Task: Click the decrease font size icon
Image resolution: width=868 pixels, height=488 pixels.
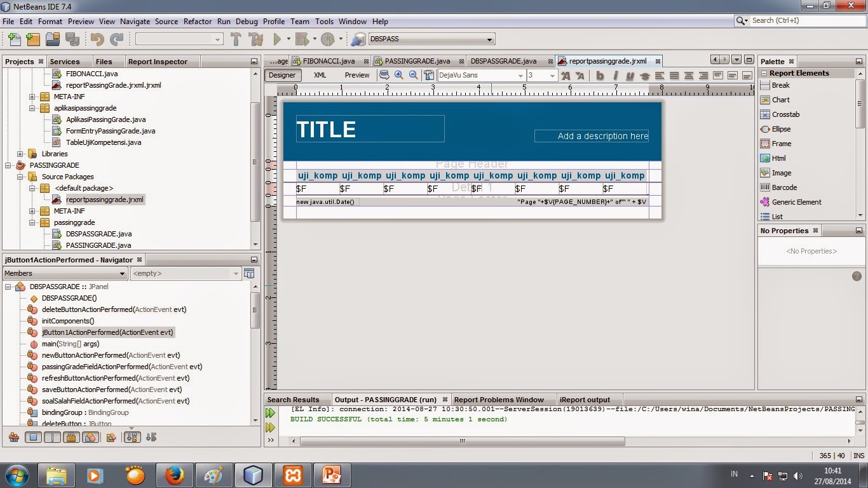Action: point(580,76)
